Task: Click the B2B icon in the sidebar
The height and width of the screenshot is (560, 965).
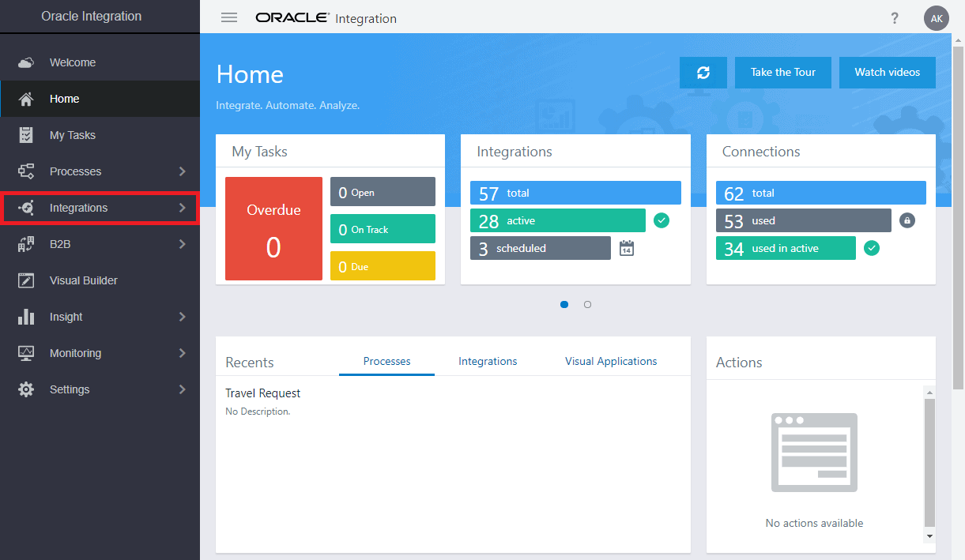Action: (27, 243)
